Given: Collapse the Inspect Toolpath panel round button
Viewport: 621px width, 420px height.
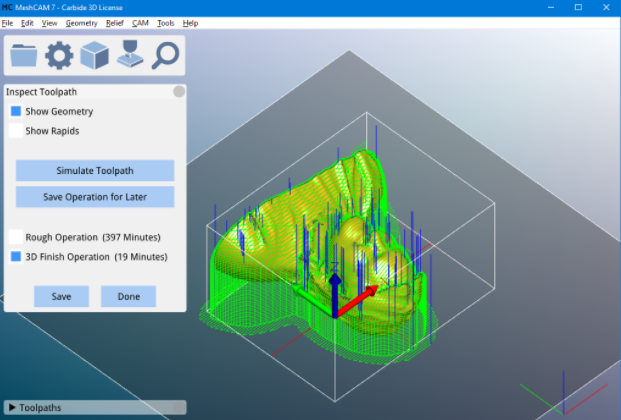Looking at the screenshot, I should click(179, 92).
